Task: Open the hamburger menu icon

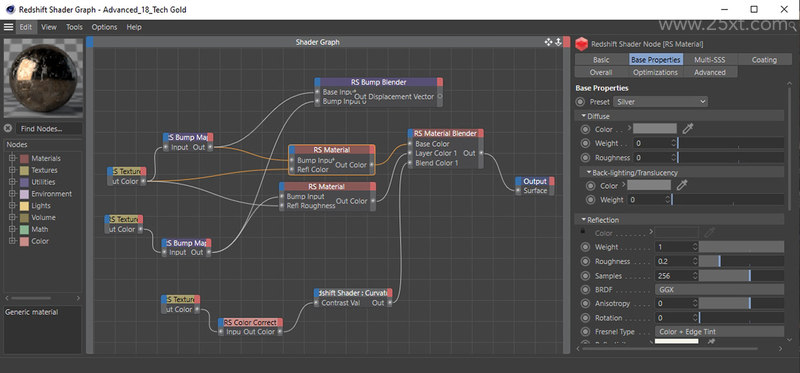Action: click(x=8, y=27)
